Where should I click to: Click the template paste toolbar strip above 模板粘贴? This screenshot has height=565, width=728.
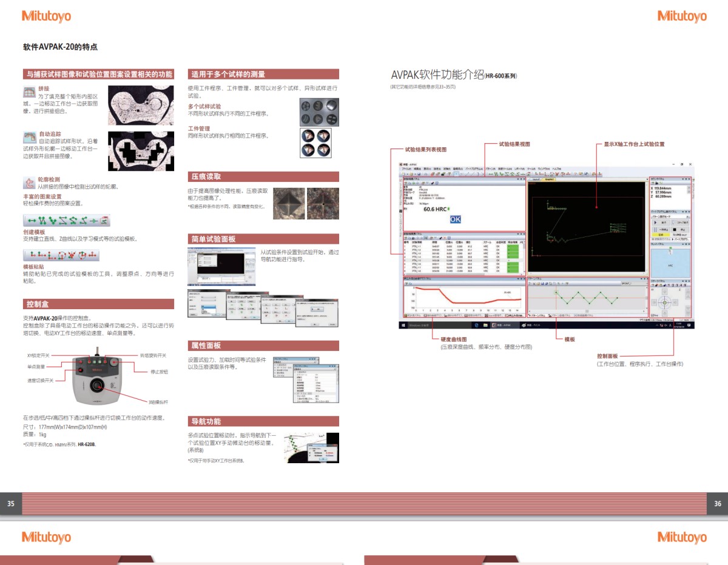(61, 255)
